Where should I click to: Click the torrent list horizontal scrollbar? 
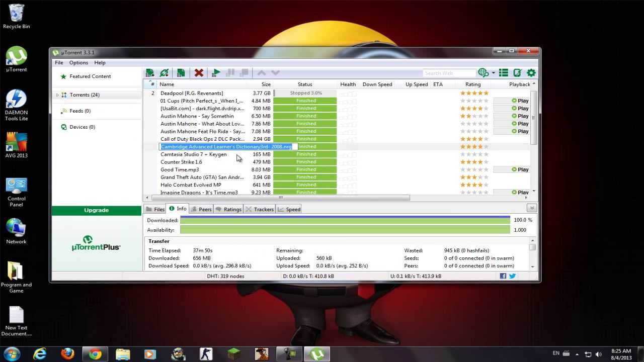click(280, 198)
